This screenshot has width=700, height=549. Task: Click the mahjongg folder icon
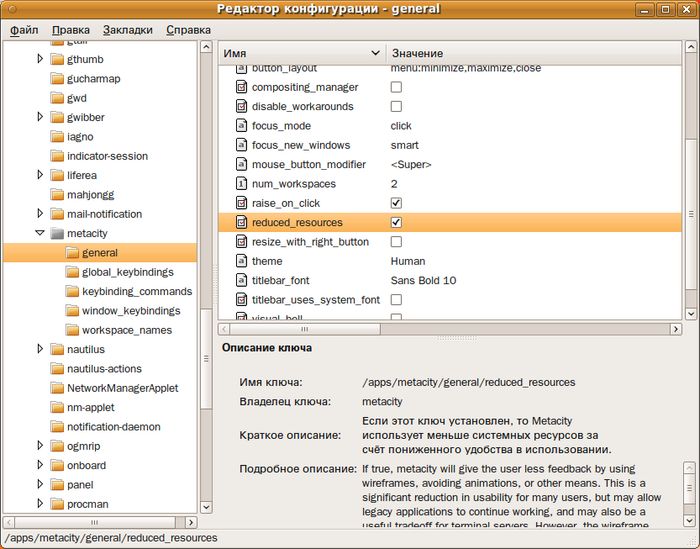click(57, 195)
